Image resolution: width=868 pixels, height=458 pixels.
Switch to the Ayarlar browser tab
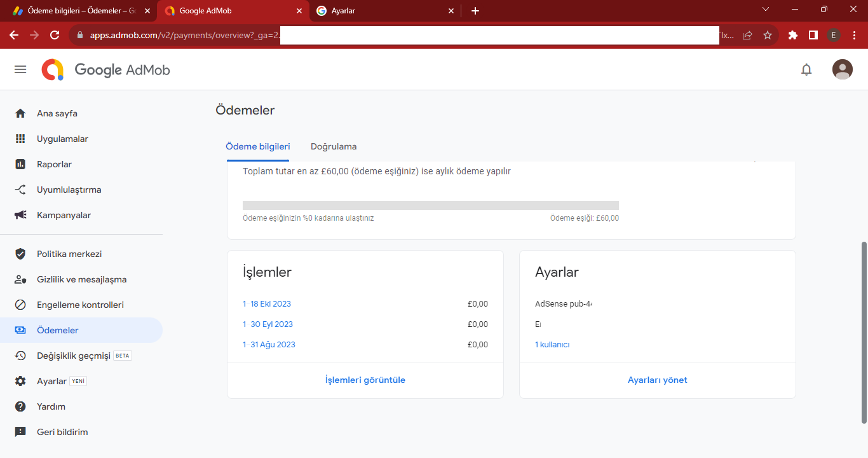(385, 11)
